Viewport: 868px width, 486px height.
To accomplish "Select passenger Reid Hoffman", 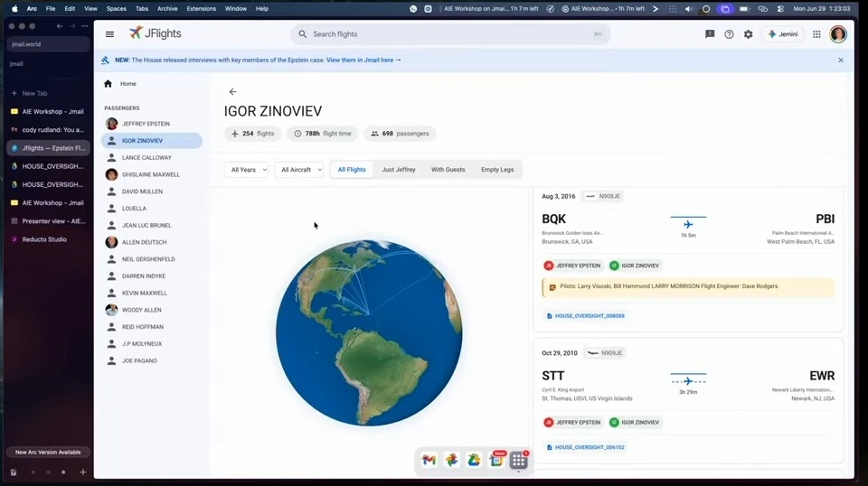I will [x=152, y=327].
